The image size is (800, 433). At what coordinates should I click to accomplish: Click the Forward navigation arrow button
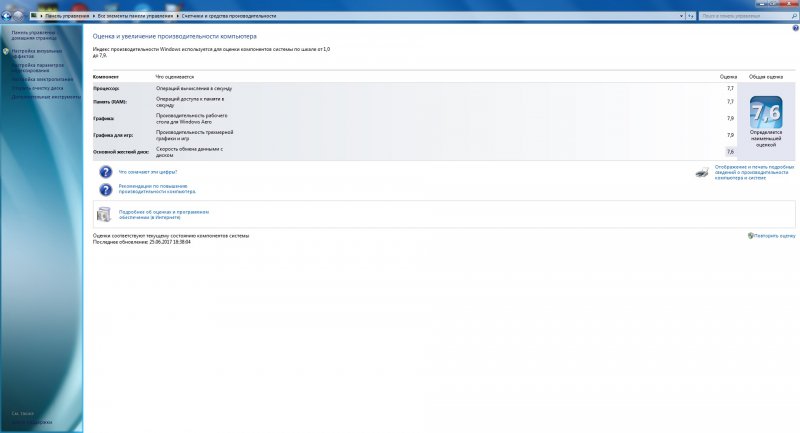pyautogui.click(x=17, y=16)
